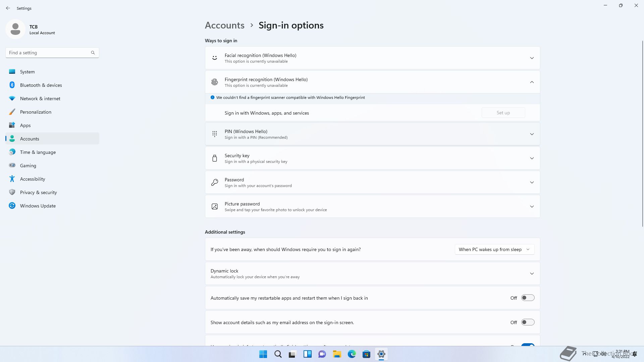The width and height of the screenshot is (644, 362).
Task: Launch Microsoft Edge from taskbar
Action: 352,354
